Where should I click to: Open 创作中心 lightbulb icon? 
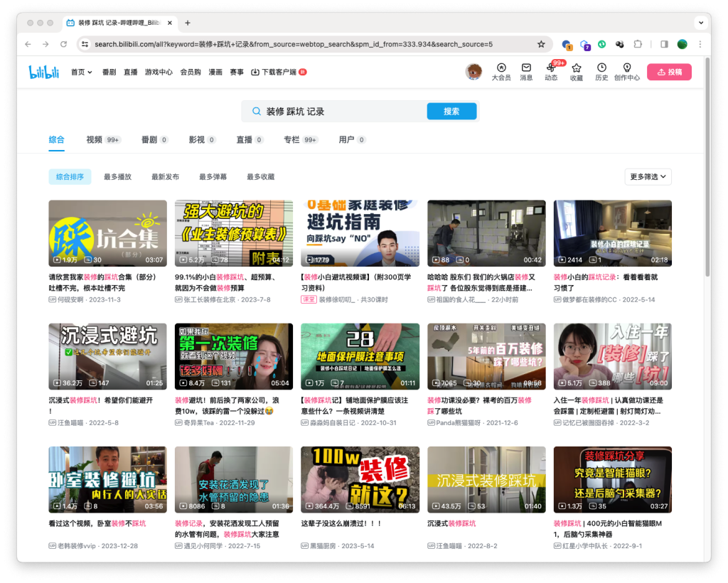tap(627, 68)
